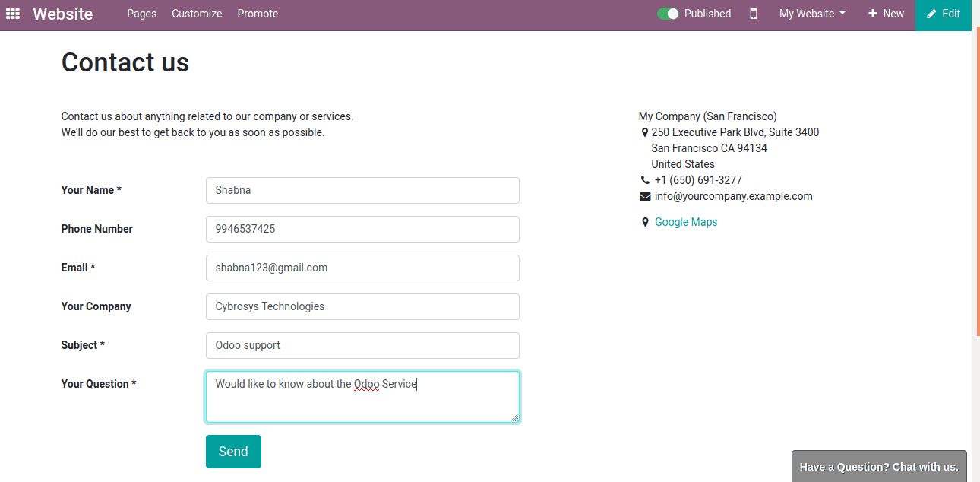Screen dimensions: 980x482
Task: Click the info@yourcompany.example.com email text
Action: 734,196
